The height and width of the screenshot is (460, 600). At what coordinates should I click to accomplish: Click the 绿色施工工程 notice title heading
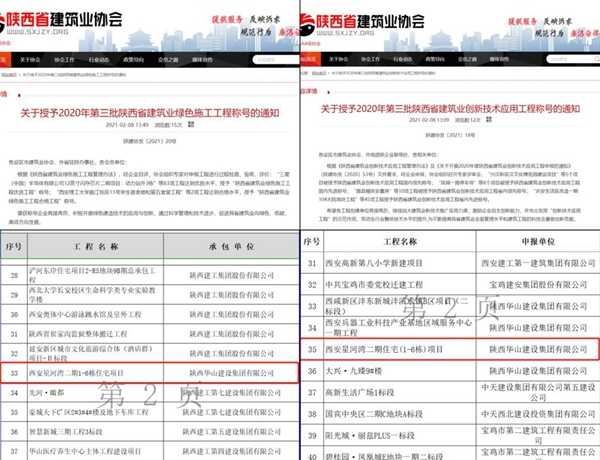click(x=150, y=112)
